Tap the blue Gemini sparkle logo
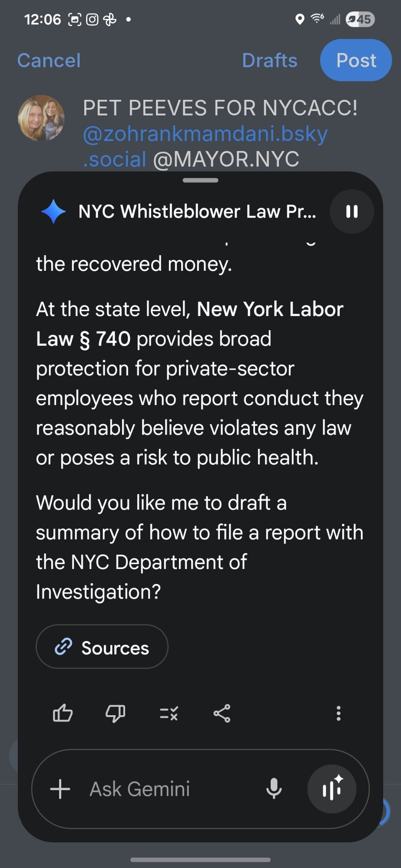This screenshot has width=401, height=868. pyautogui.click(x=53, y=211)
